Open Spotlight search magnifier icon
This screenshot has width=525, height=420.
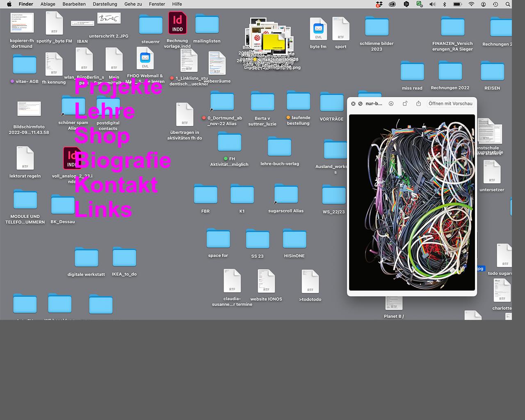508,4
